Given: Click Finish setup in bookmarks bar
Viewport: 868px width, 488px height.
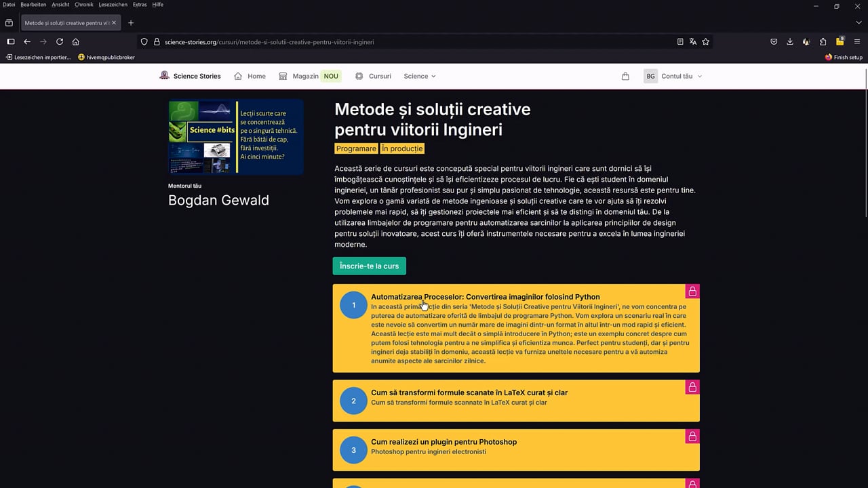Looking at the screenshot, I should coord(844,58).
